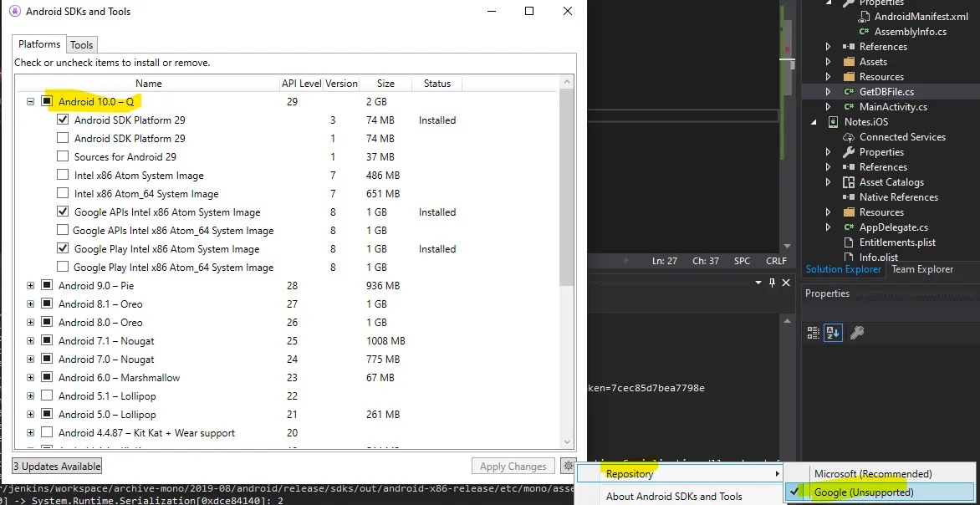Screen dimensions: 980x505
Task: Click the GetDBFile.cs C# file icon
Action: [848, 92]
